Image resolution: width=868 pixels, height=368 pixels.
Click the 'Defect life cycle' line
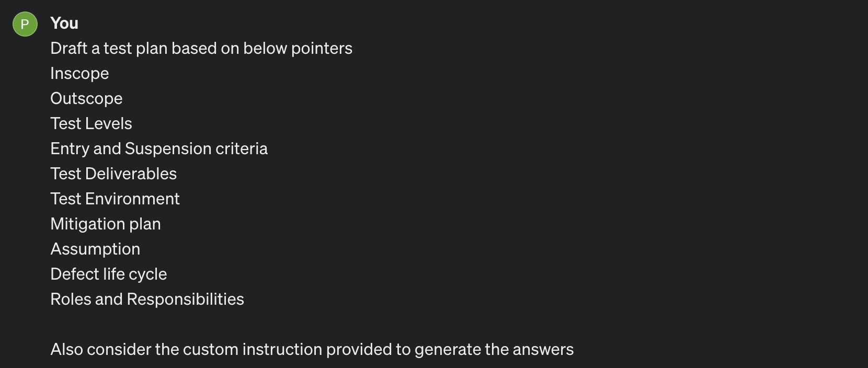tap(109, 274)
